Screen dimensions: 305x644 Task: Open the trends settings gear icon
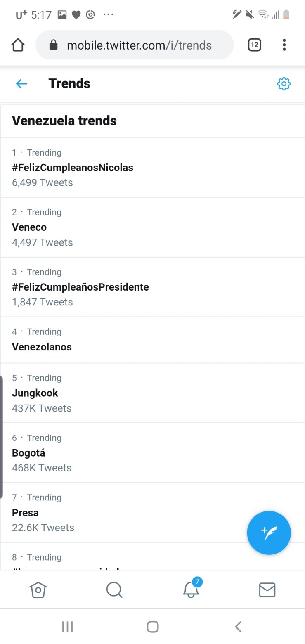(284, 84)
